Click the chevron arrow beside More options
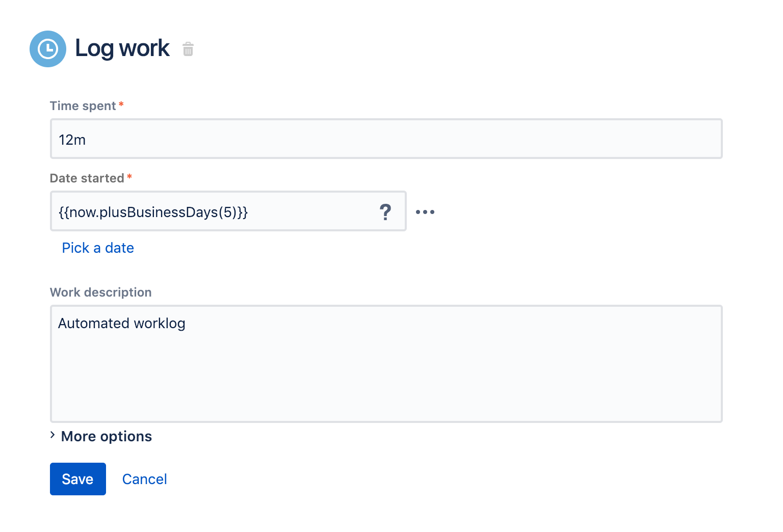The image size is (783, 532). point(53,435)
